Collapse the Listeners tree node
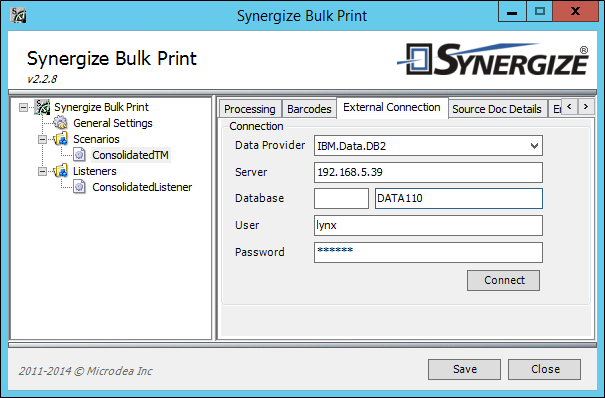 coord(42,171)
